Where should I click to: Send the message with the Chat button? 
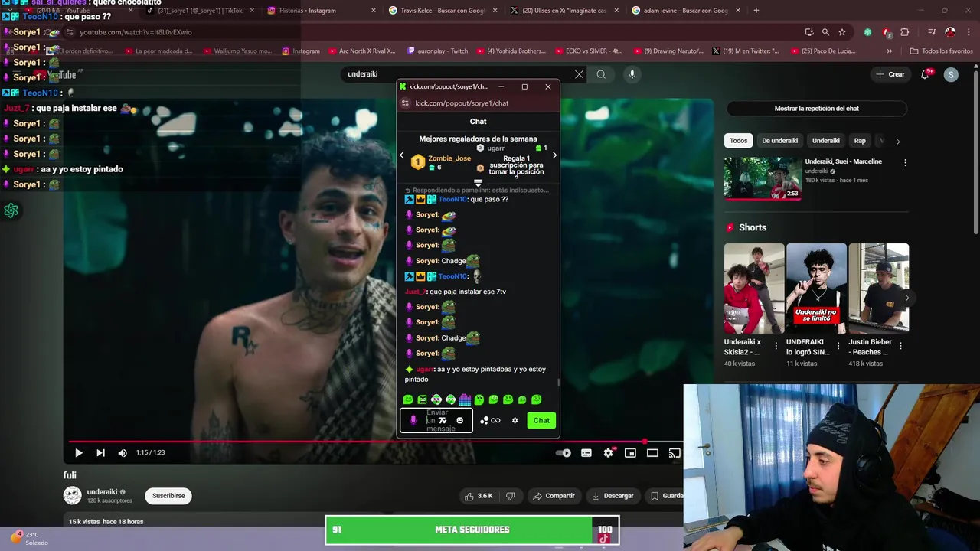pyautogui.click(x=541, y=420)
